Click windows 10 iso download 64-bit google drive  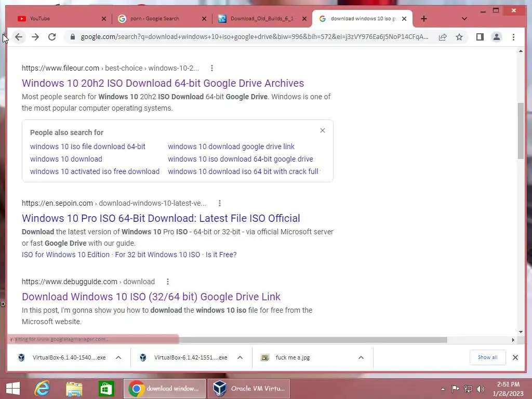click(240, 159)
